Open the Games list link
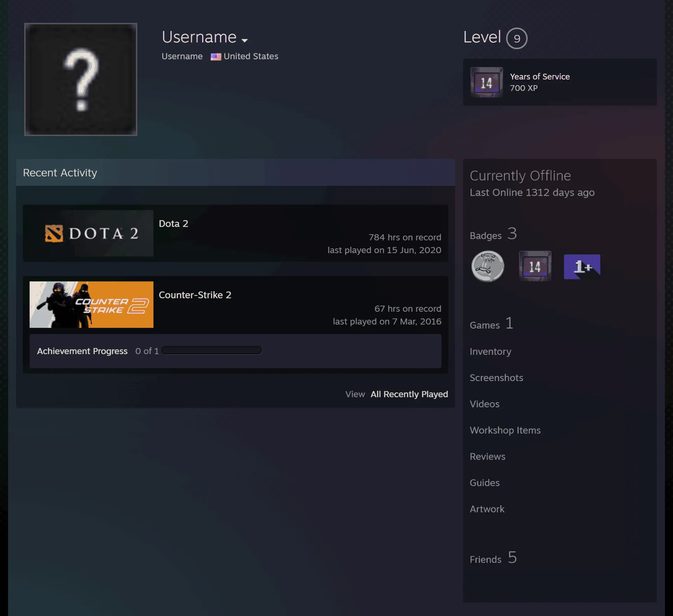 tap(491, 323)
